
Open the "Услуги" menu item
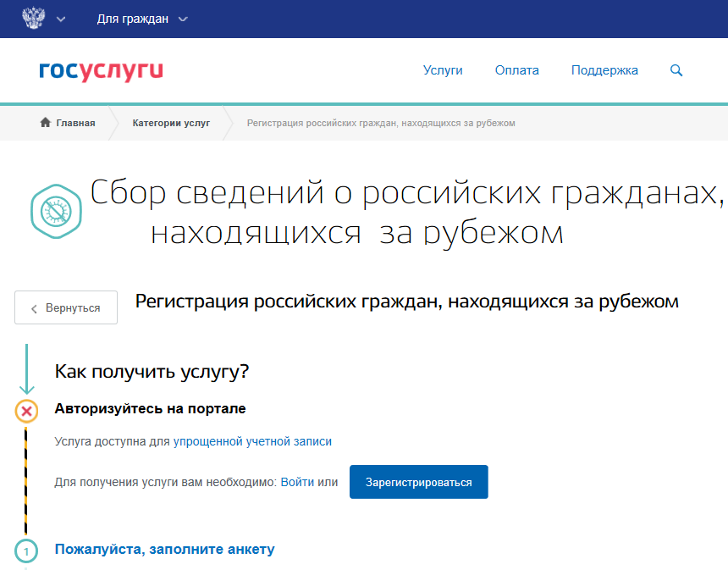443,70
